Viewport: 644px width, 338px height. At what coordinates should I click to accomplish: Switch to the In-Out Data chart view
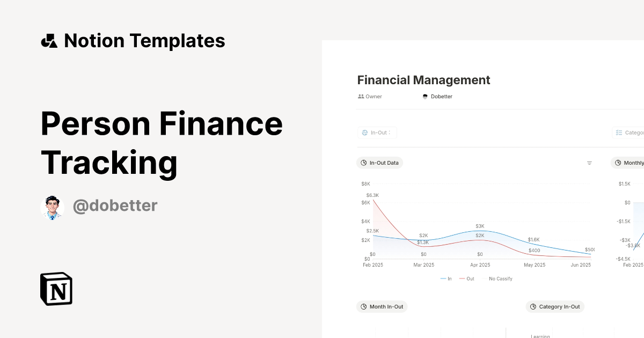(x=379, y=163)
